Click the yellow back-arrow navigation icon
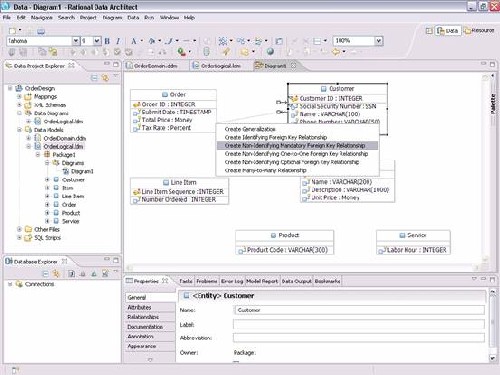 [336, 52]
